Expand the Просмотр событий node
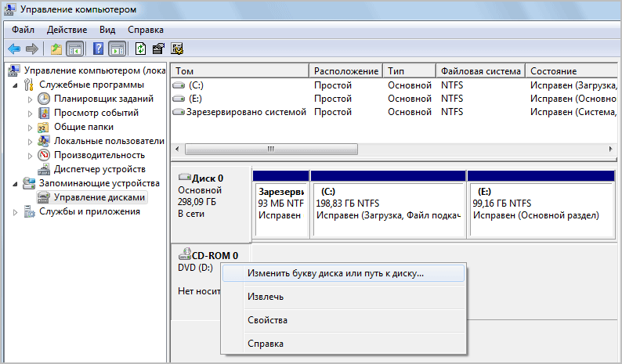Image resolution: width=622 pixels, height=364 pixels. 30,114
